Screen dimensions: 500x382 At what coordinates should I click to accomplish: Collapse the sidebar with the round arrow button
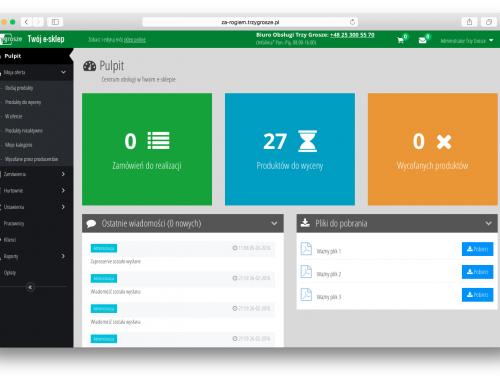point(30,287)
